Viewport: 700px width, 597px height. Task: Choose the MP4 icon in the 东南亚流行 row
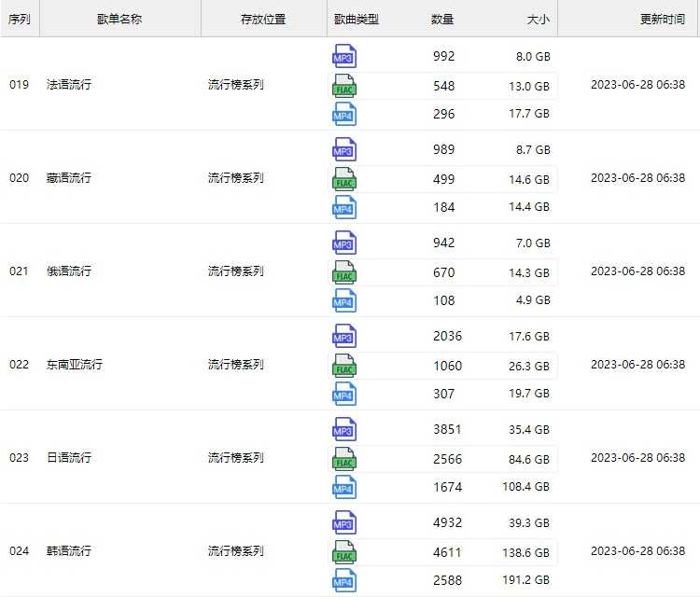click(x=344, y=394)
